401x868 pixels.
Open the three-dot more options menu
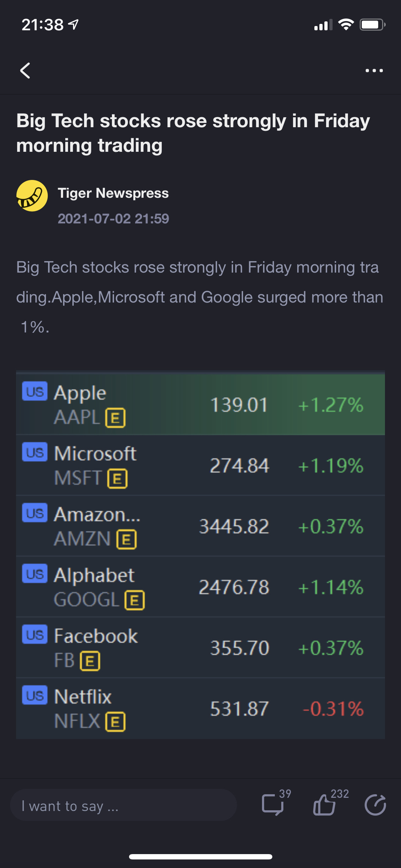coord(374,71)
